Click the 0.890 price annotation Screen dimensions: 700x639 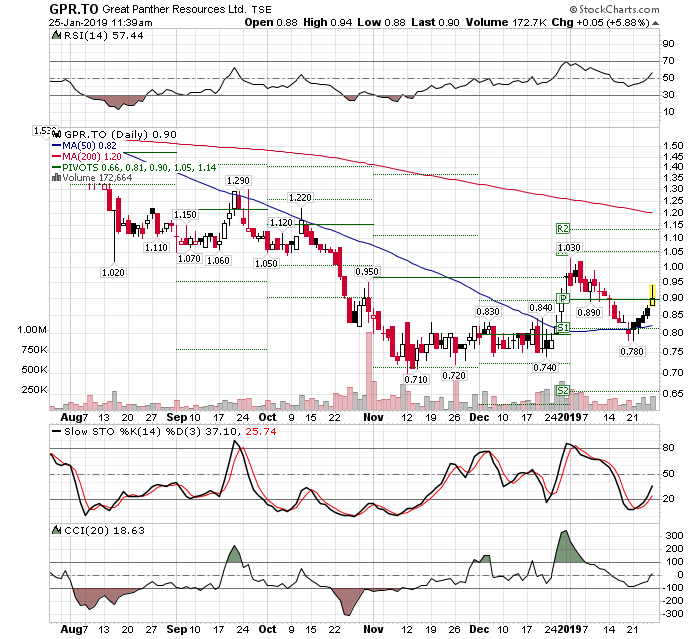589,313
